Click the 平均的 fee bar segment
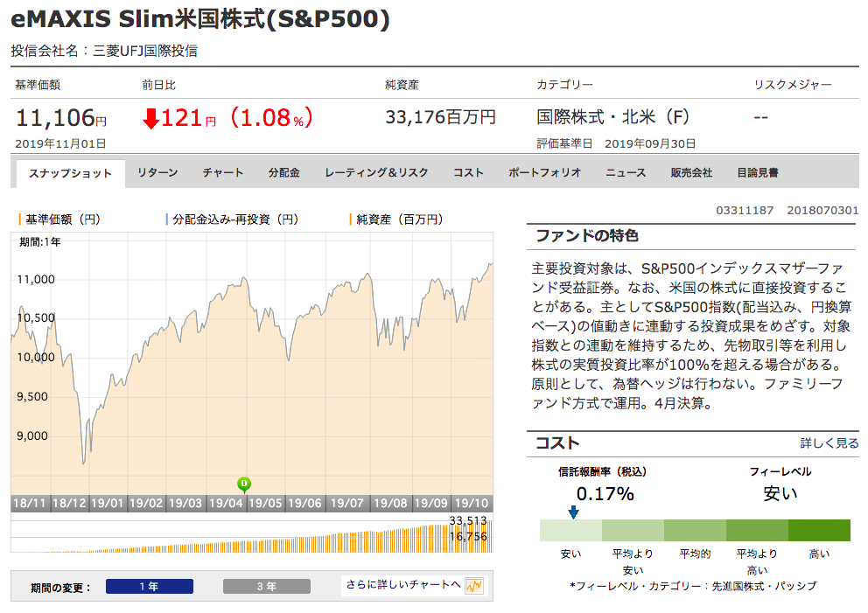The height and width of the screenshot is (613, 868). pos(695,530)
